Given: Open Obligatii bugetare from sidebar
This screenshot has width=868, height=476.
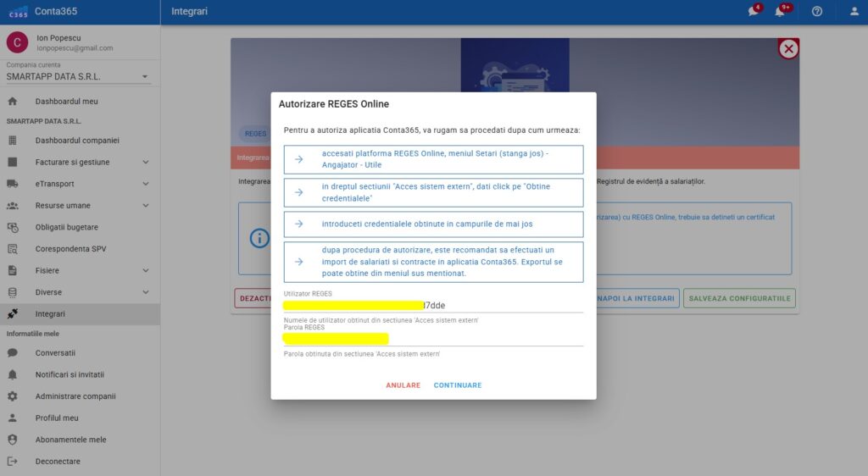Looking at the screenshot, I should click(x=66, y=227).
